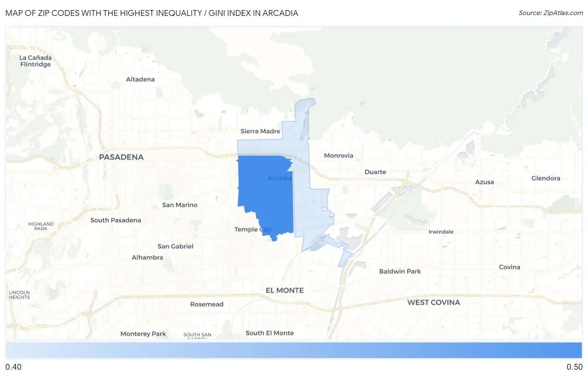
Task: Click the EL MONTE label
Action: pos(285,290)
